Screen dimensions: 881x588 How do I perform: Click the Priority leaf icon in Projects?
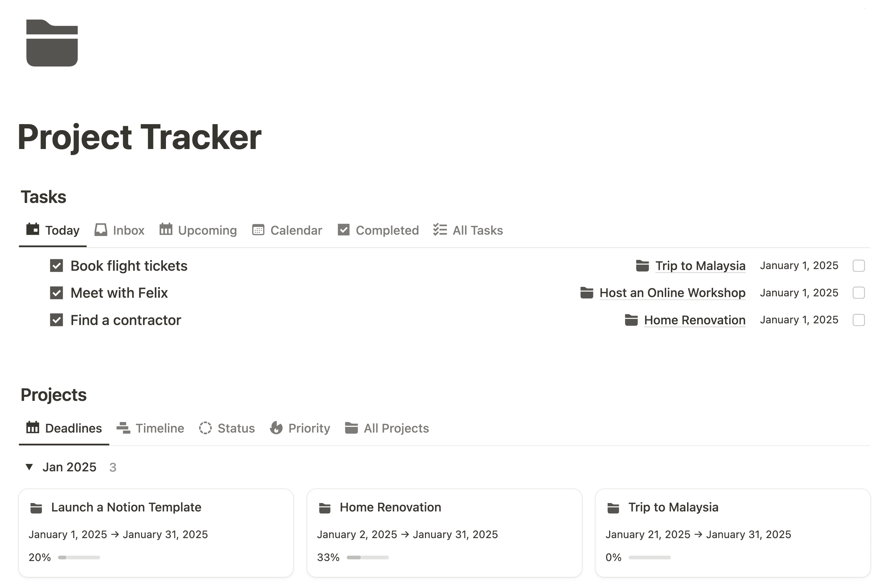[x=276, y=429]
